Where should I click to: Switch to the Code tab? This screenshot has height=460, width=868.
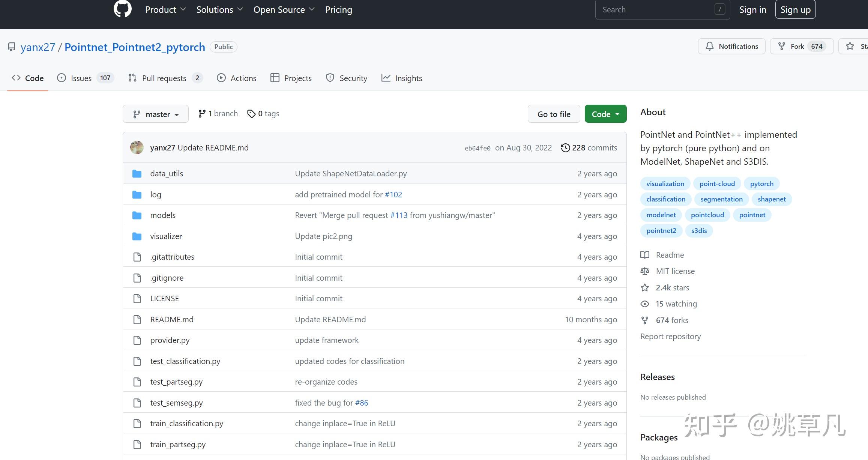click(28, 78)
